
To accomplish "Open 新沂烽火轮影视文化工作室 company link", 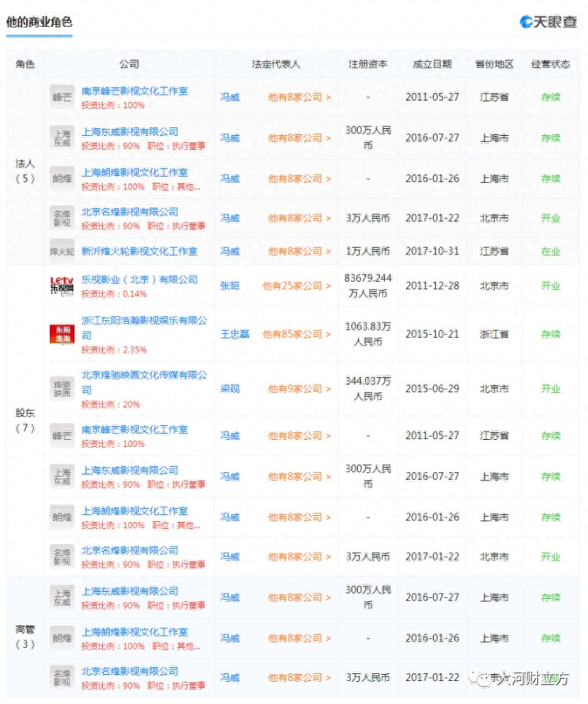I will pos(139,251).
